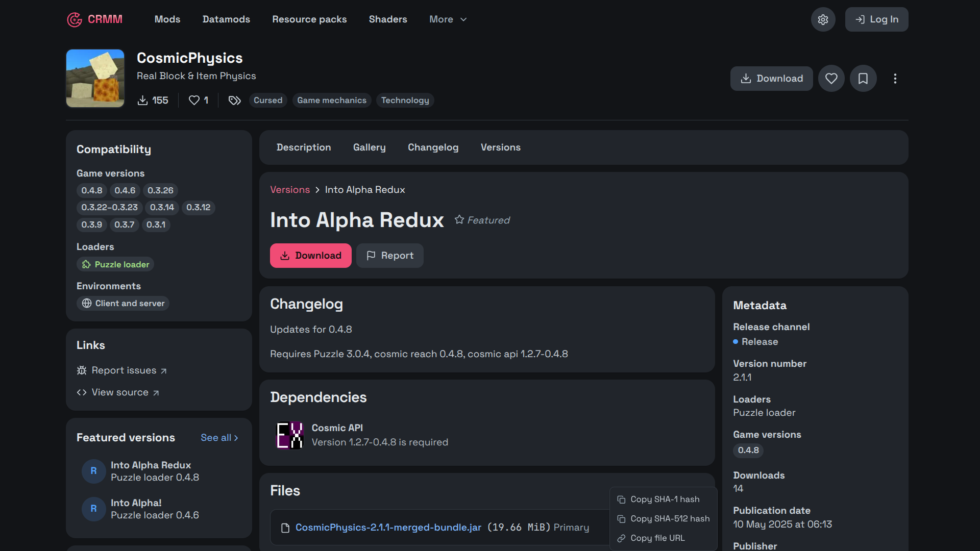Image resolution: width=980 pixels, height=551 pixels.
Task: Click the CRMM logo icon
Action: click(x=75, y=19)
